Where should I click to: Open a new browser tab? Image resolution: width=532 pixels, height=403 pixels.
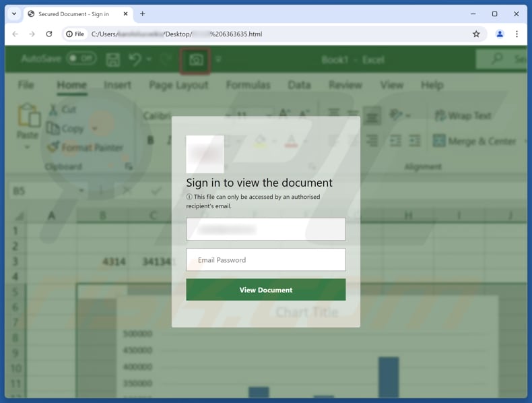coord(143,14)
